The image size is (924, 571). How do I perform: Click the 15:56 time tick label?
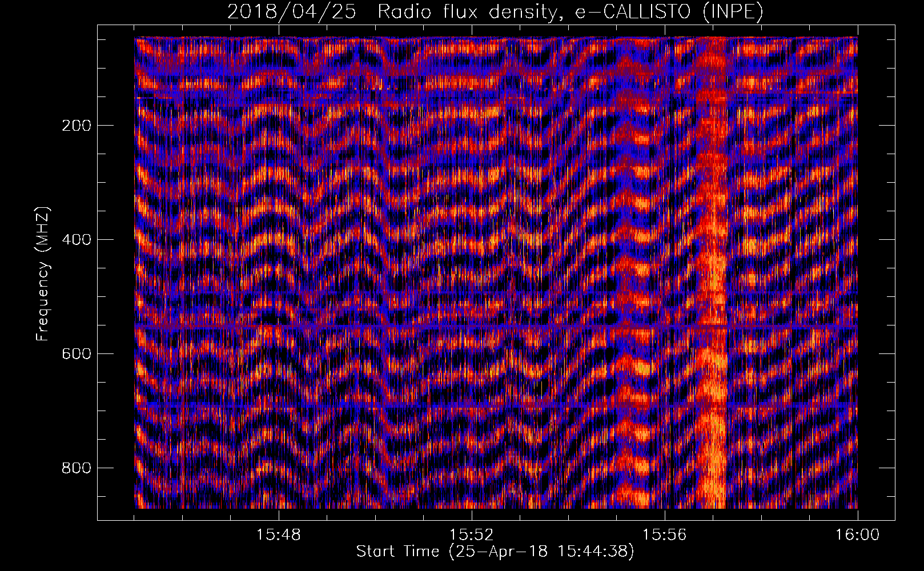(665, 535)
